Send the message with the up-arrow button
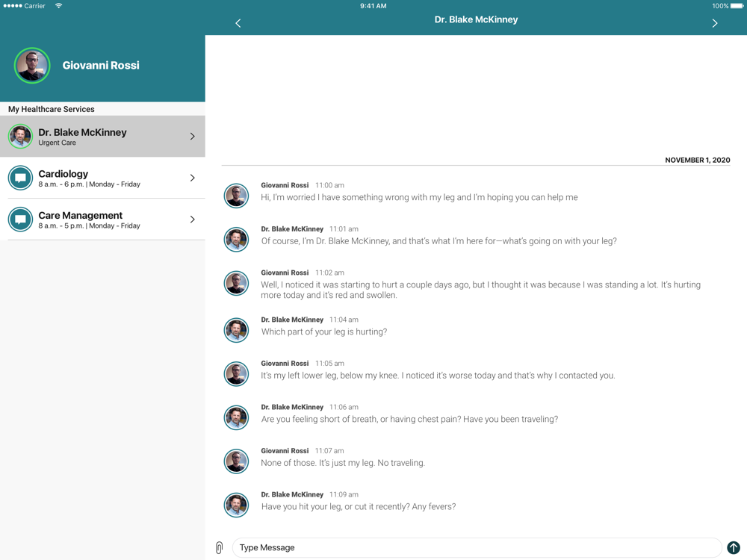The width and height of the screenshot is (747, 560). pyautogui.click(x=734, y=547)
